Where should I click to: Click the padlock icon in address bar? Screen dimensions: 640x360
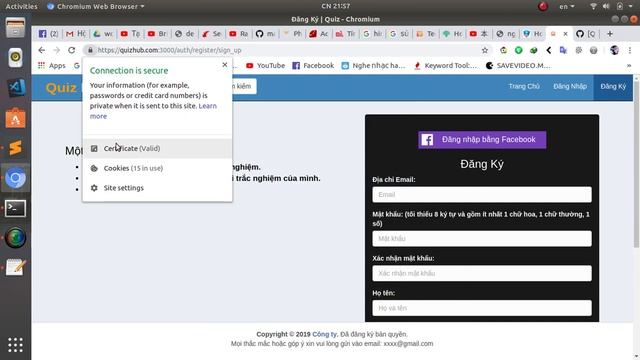tap(90, 50)
